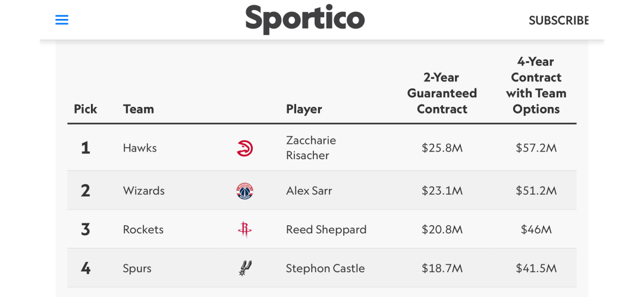Screen dimensions: 644x297
Task: Click player name Zaccharie Risacher
Action: pyautogui.click(x=311, y=148)
